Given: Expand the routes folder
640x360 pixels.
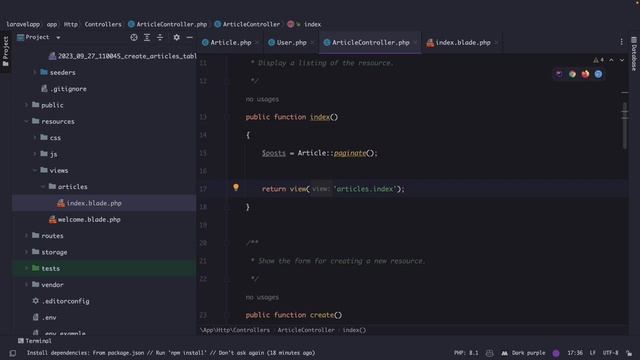Looking at the screenshot, I should click(27, 236).
